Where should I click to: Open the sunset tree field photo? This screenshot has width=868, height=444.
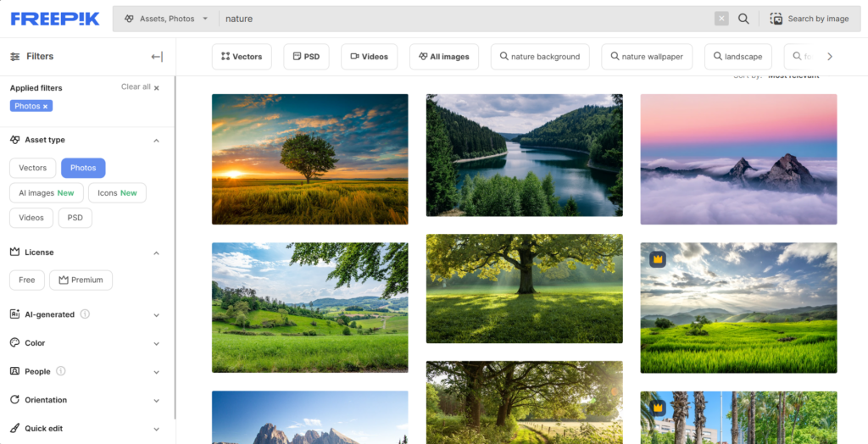[x=309, y=158]
